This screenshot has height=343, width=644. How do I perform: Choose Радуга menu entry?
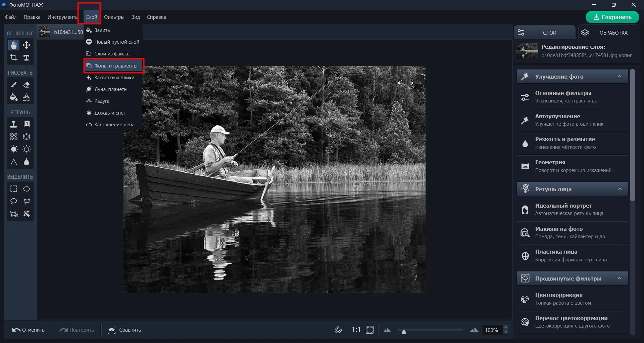click(113, 101)
